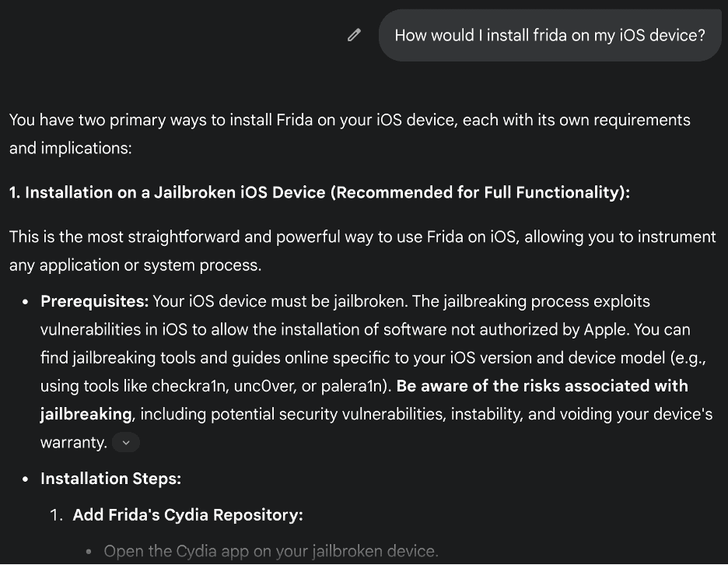
Task: Click the bold Prerequisites label
Action: pyautogui.click(x=95, y=301)
